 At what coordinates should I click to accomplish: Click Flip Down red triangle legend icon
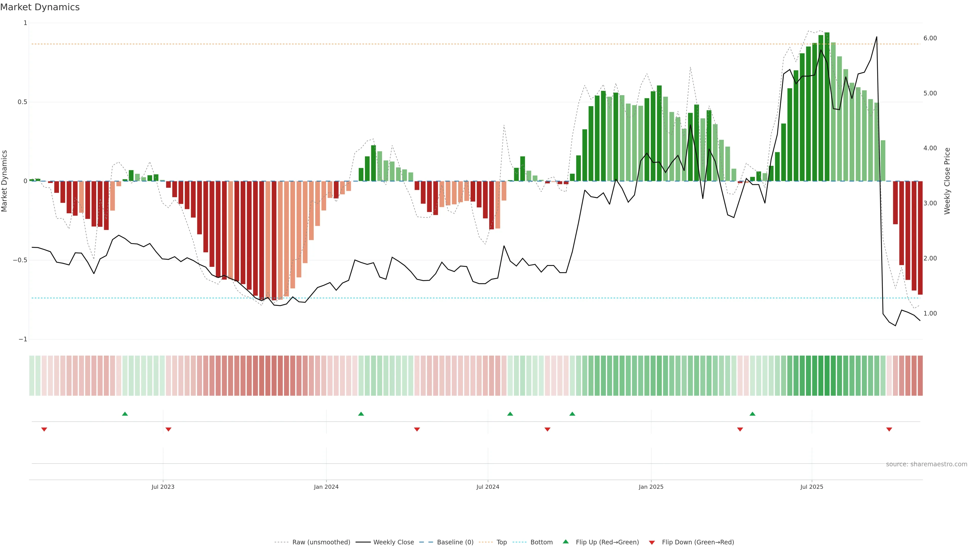pyautogui.click(x=652, y=543)
